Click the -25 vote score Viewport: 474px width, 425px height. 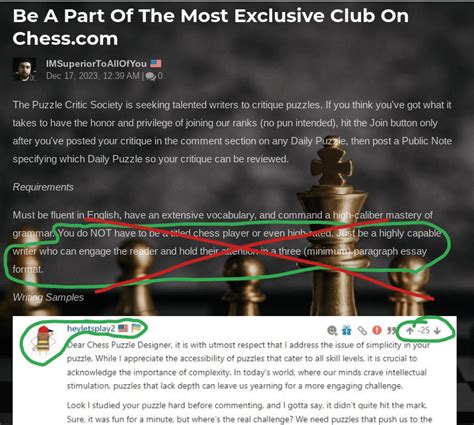(x=424, y=330)
